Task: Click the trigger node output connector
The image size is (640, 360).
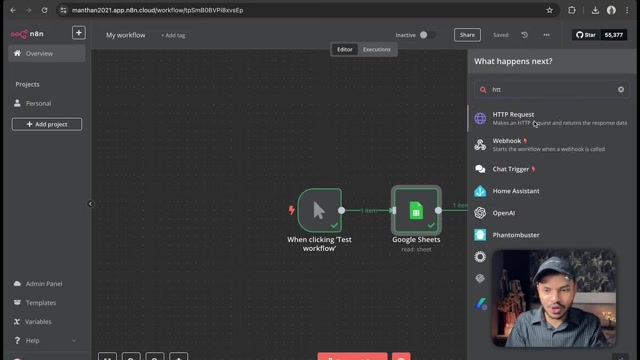Action: click(341, 210)
